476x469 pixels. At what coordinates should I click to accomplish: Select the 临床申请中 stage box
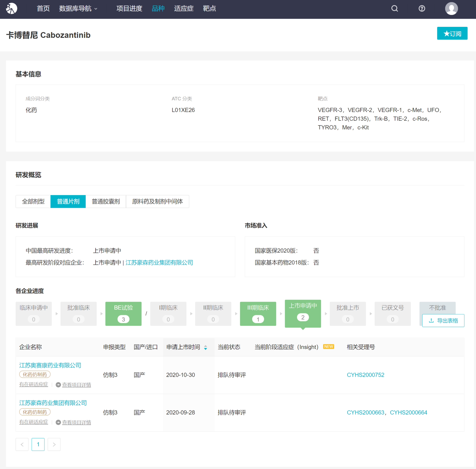(34, 314)
